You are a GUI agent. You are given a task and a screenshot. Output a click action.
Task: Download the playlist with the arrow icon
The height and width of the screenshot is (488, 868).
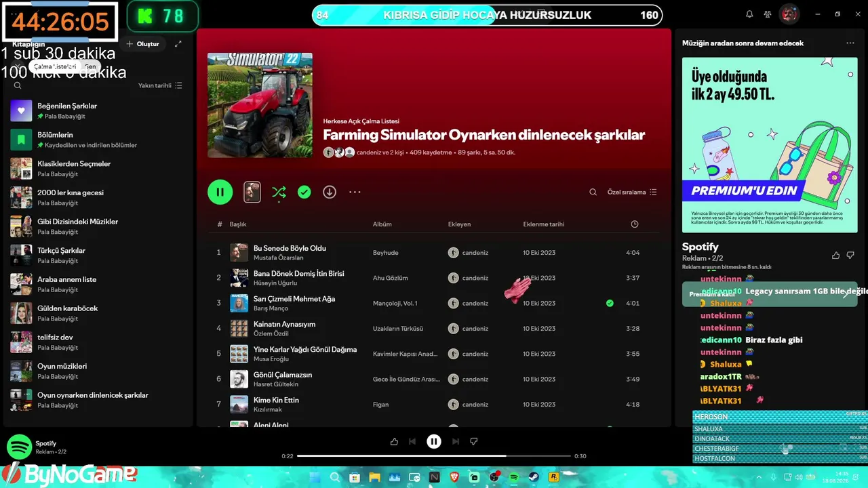point(330,192)
